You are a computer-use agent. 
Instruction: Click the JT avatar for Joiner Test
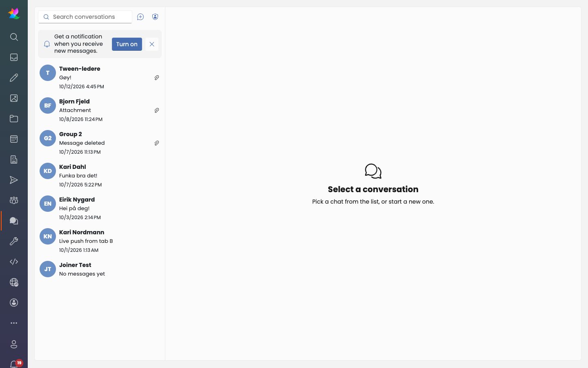48,269
